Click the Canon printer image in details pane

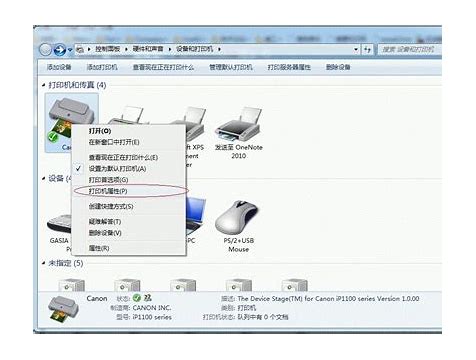pyautogui.click(x=63, y=308)
